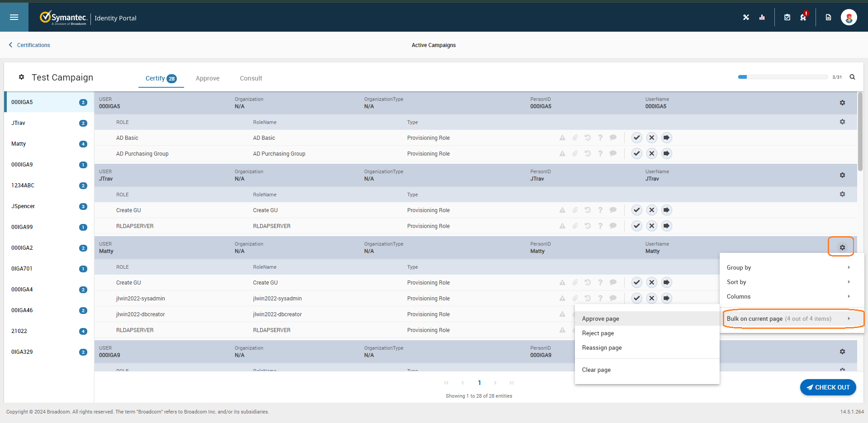Open user avatar profile menu
This screenshot has width=868, height=423.
coord(849,17)
